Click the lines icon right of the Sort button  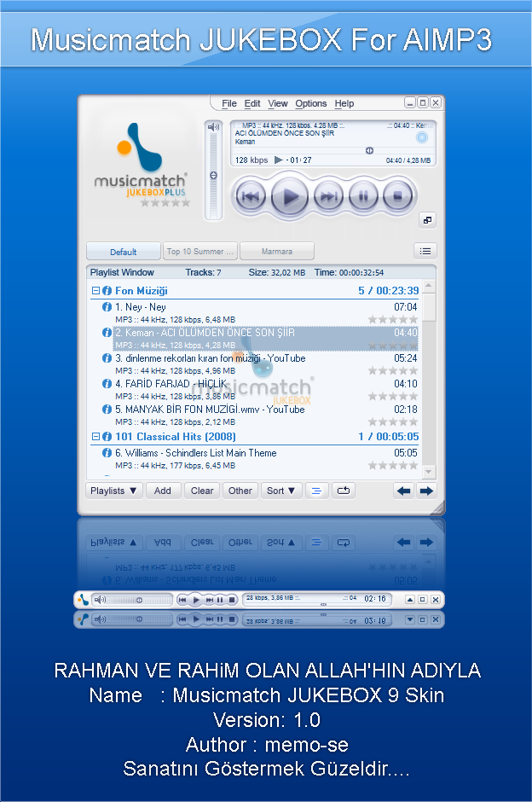click(x=317, y=491)
